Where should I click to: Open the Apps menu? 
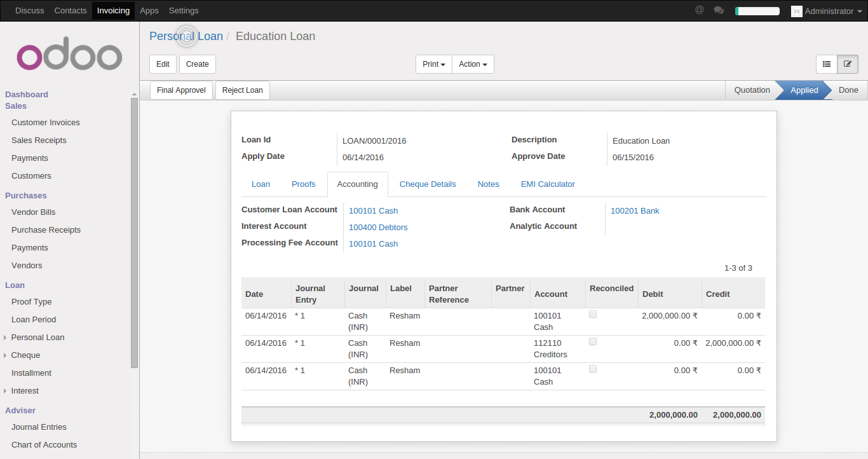click(149, 11)
